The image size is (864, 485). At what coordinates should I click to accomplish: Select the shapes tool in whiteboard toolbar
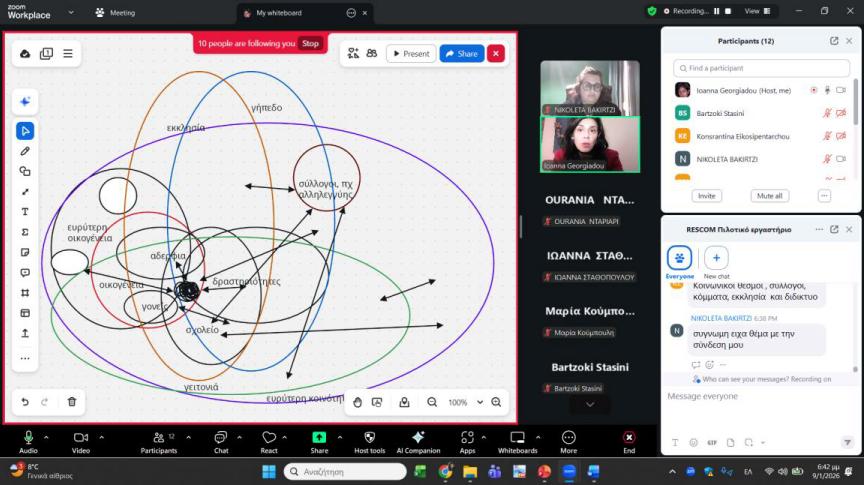pos(25,171)
